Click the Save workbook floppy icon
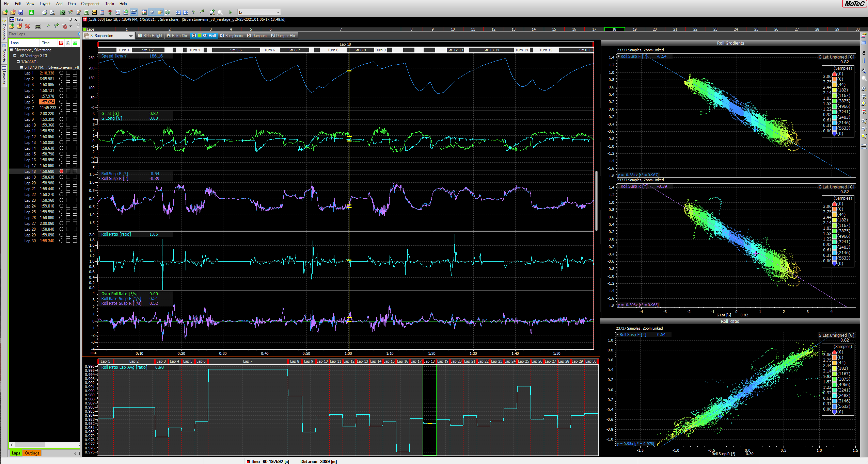Screen dimensions: 868x464 coord(21,12)
